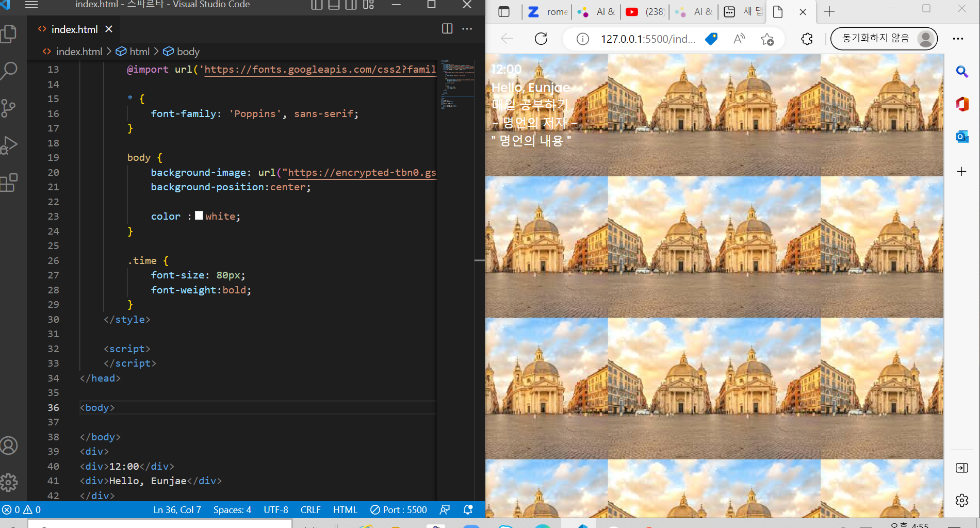Toggle the secondary side bar layout
The height and width of the screenshot is (528, 980).
[351, 5]
